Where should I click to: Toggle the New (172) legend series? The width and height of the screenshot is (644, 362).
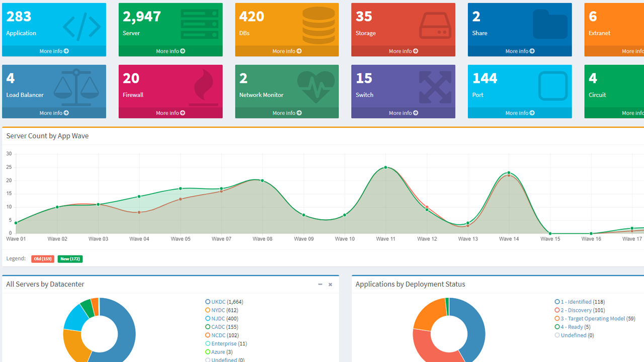click(x=70, y=259)
